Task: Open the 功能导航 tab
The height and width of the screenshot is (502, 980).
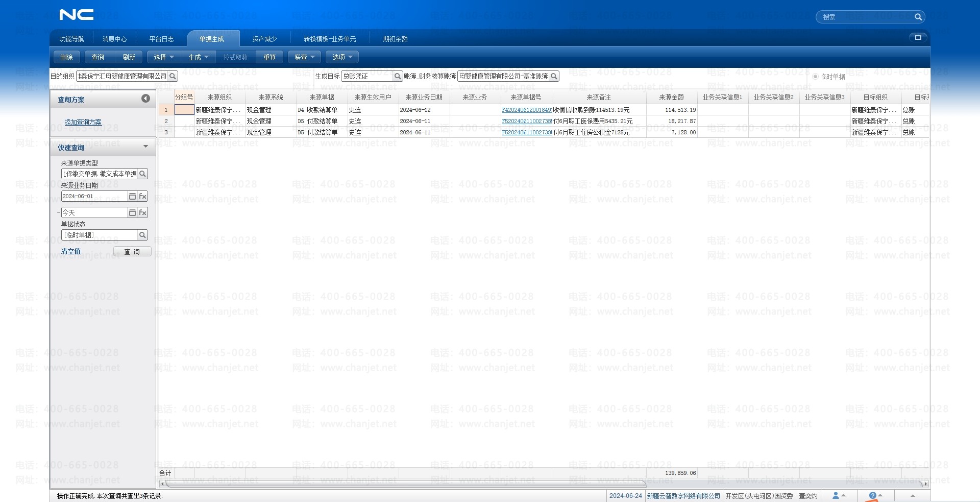Action: tap(72, 39)
